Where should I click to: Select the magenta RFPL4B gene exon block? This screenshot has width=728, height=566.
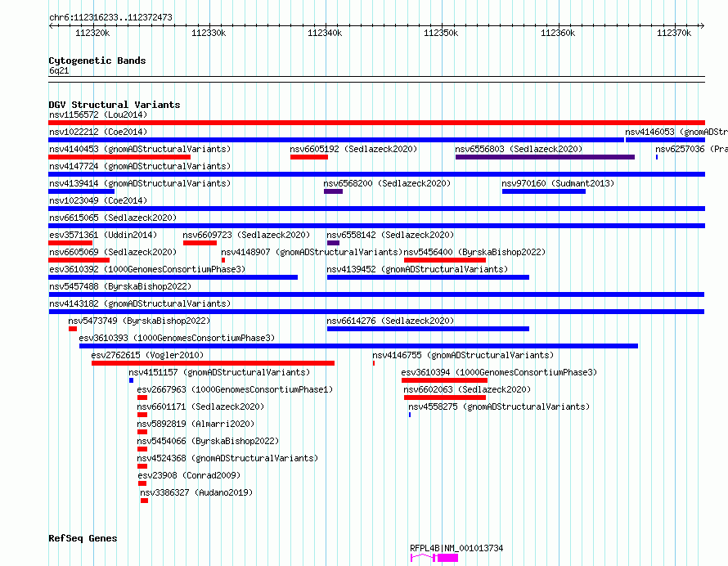pyautogui.click(x=447, y=558)
